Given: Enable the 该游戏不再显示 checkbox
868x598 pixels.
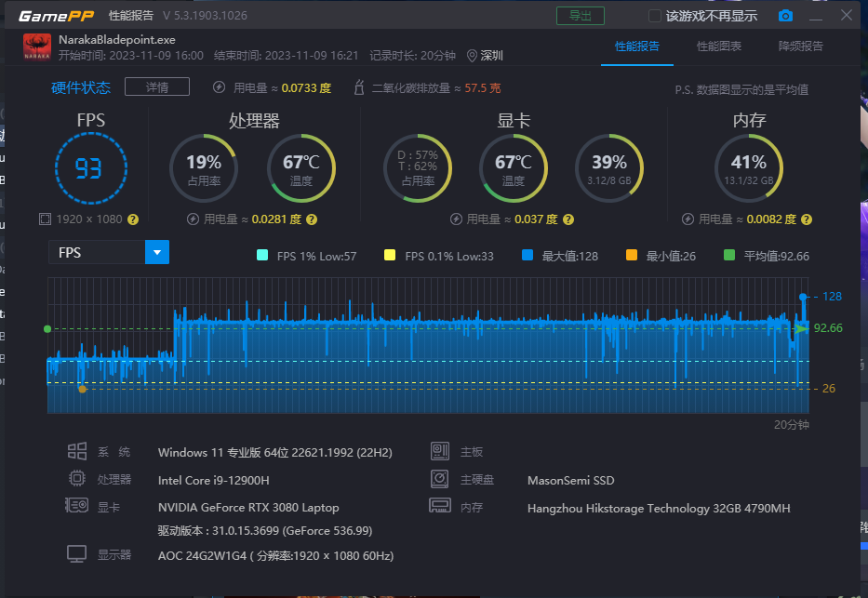Looking at the screenshot, I should (x=654, y=16).
